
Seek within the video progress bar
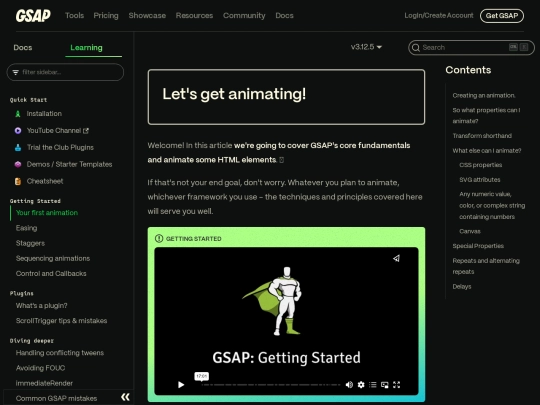(270, 385)
